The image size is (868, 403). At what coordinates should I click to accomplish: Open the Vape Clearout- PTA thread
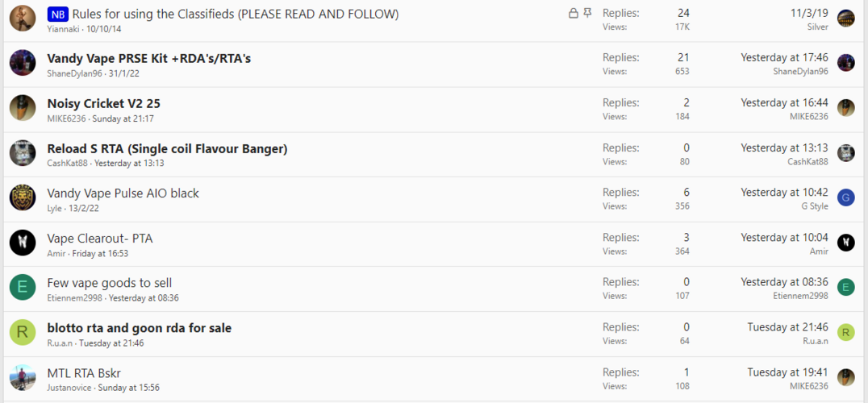pos(100,239)
